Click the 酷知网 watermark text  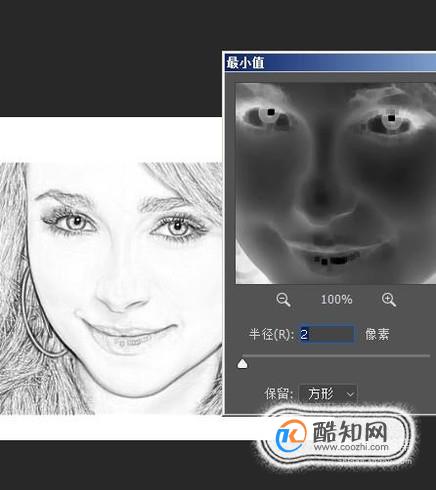pos(350,431)
